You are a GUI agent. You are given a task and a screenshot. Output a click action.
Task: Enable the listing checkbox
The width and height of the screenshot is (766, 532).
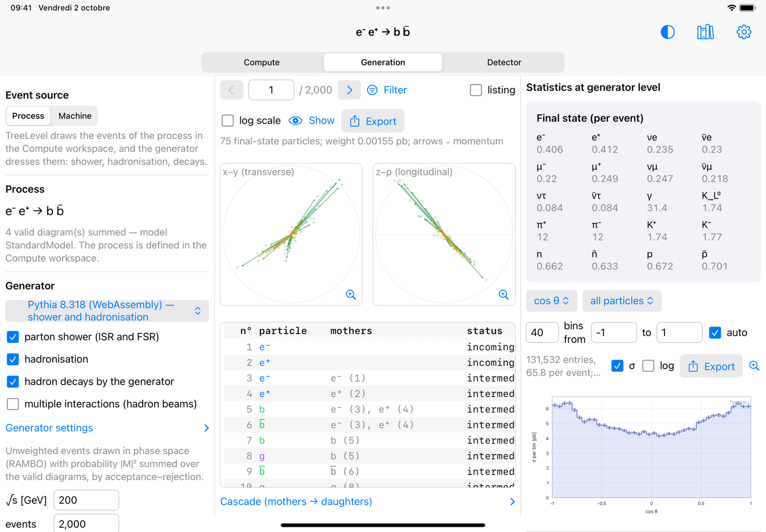[x=476, y=90]
